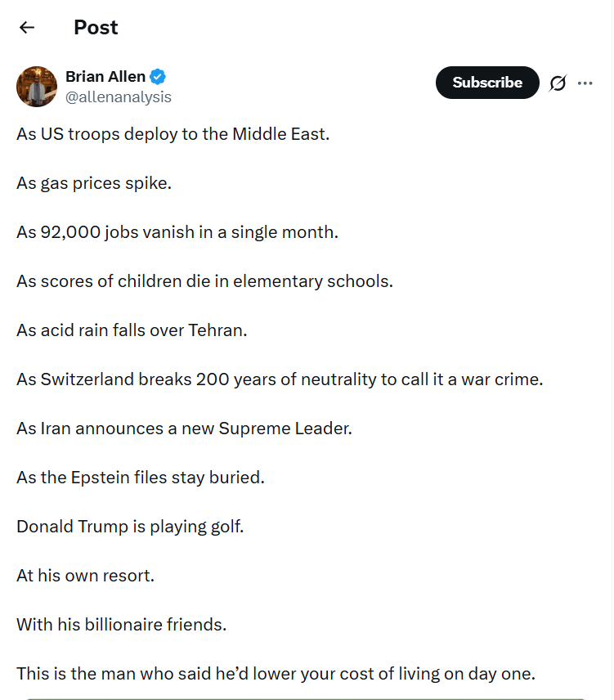Click the line about US troops deploying
The width and height of the screenshot is (614, 700).
[x=173, y=134]
